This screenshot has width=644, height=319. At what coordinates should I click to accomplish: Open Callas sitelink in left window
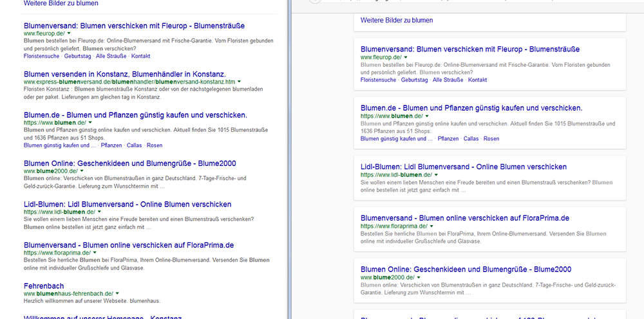pyautogui.click(x=135, y=145)
